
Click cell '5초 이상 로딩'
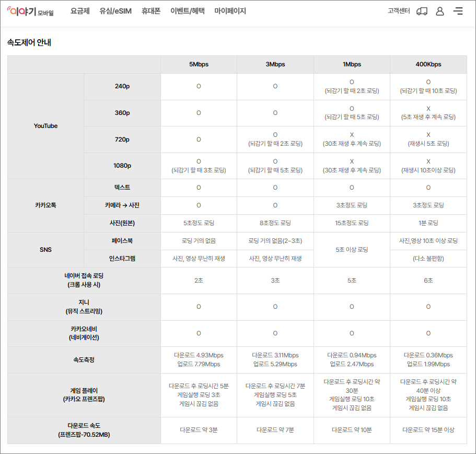tap(352, 250)
